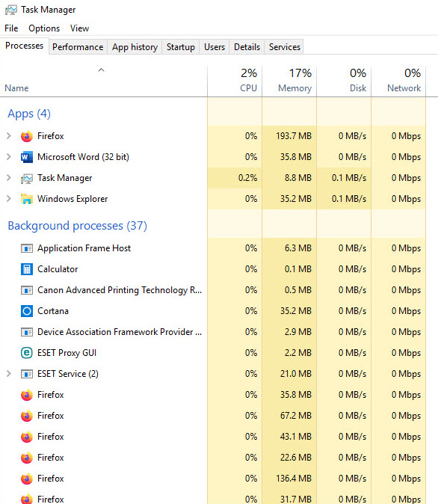Open the File menu
The image size is (438, 504).
[11, 28]
